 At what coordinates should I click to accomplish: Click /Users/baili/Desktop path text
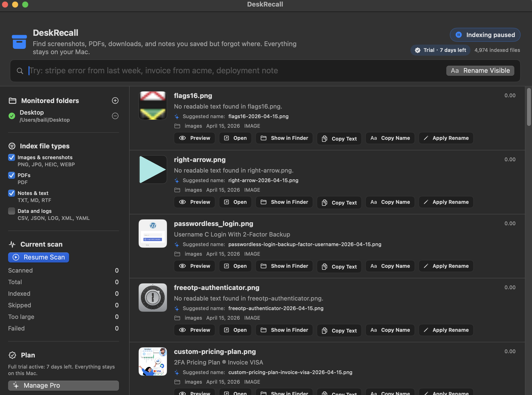click(x=45, y=120)
